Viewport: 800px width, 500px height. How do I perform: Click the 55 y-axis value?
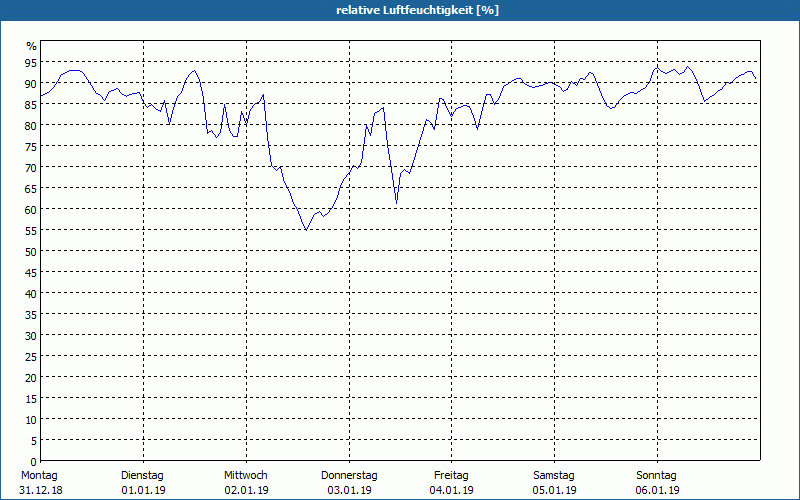pos(31,231)
